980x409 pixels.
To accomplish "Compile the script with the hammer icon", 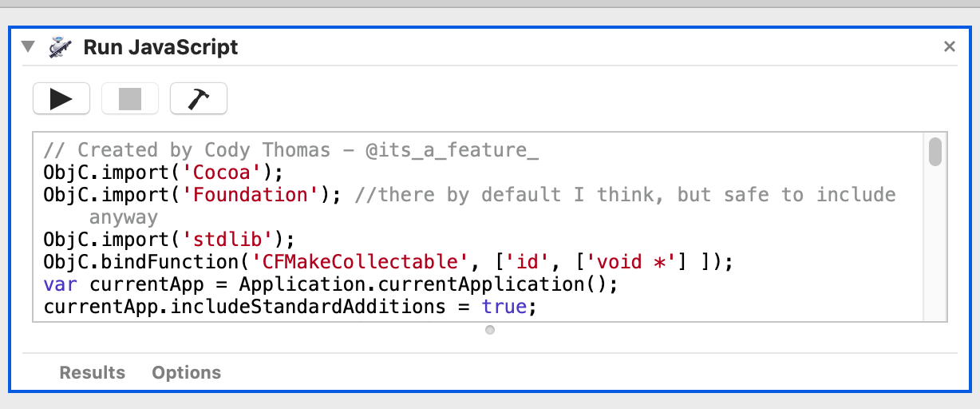I will click(199, 99).
